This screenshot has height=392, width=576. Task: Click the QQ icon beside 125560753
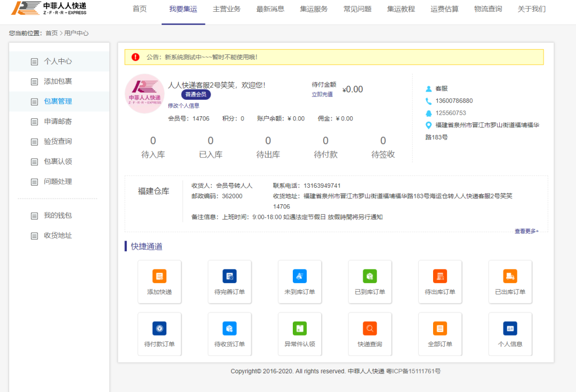tap(428, 113)
